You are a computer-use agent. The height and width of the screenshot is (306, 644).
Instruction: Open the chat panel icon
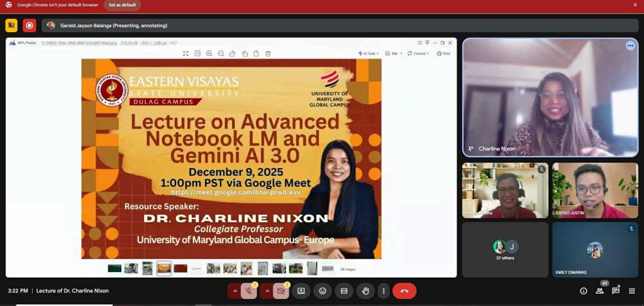(616, 291)
